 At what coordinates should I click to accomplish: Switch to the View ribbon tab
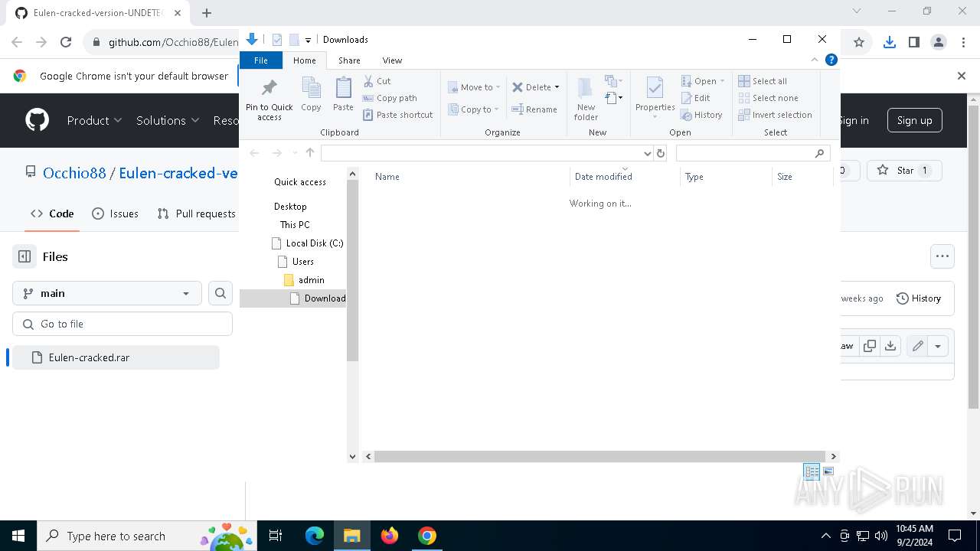[392, 60]
